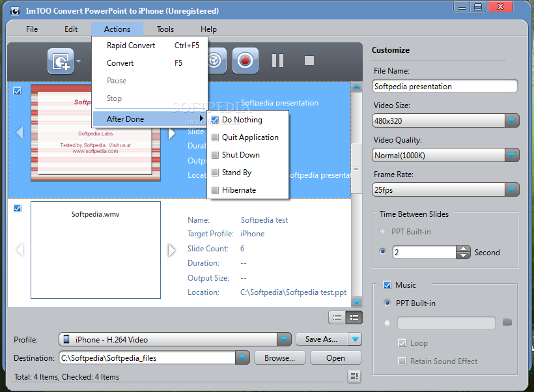Select PPT Built-in time between slides
This screenshot has width=534, height=392.
[x=383, y=232]
